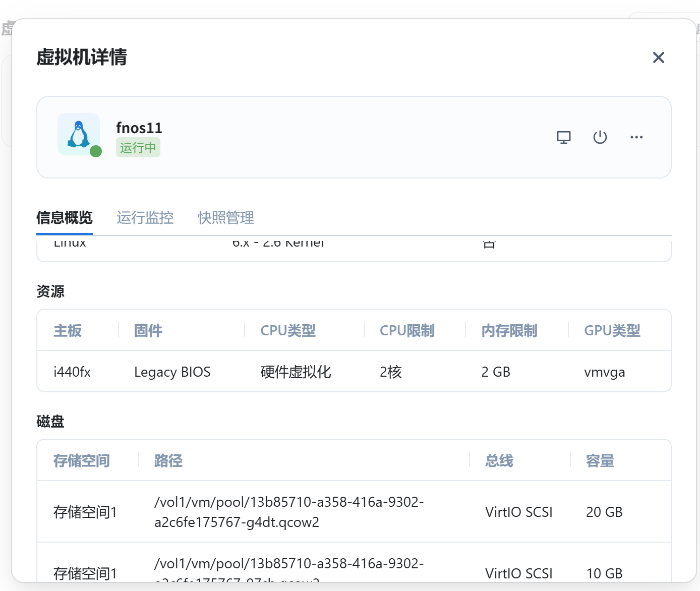Switch to the 快照管理 tab
This screenshot has height=591, width=700.
(x=225, y=218)
